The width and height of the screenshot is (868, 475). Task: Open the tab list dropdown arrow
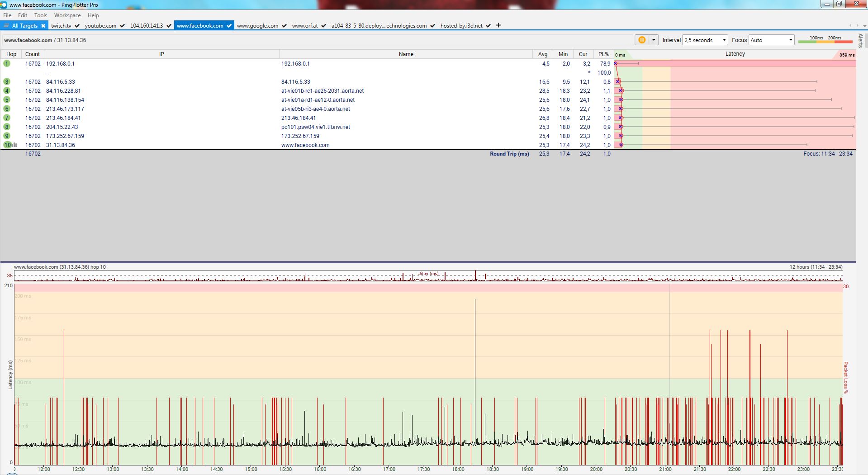coord(864,25)
